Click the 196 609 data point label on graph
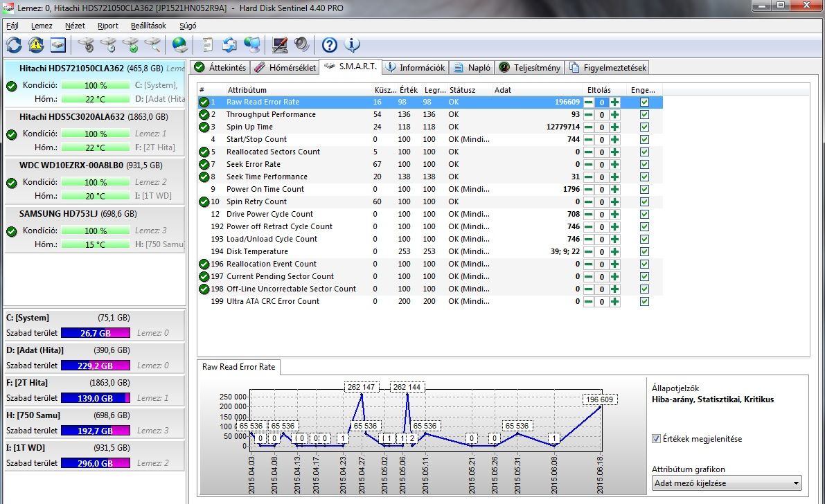The height and width of the screenshot is (504, 825). click(599, 400)
